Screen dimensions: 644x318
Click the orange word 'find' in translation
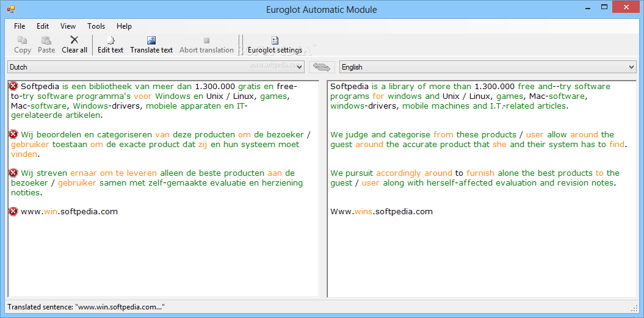coord(617,144)
